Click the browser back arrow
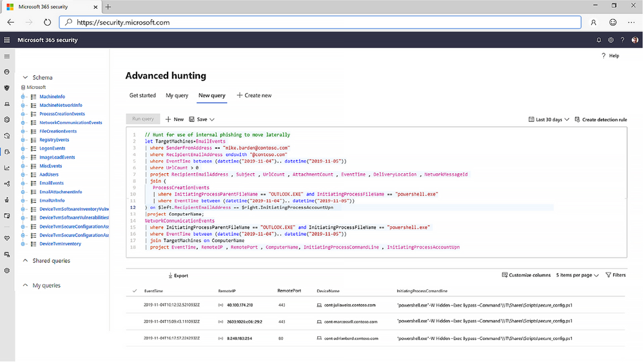 click(11, 22)
